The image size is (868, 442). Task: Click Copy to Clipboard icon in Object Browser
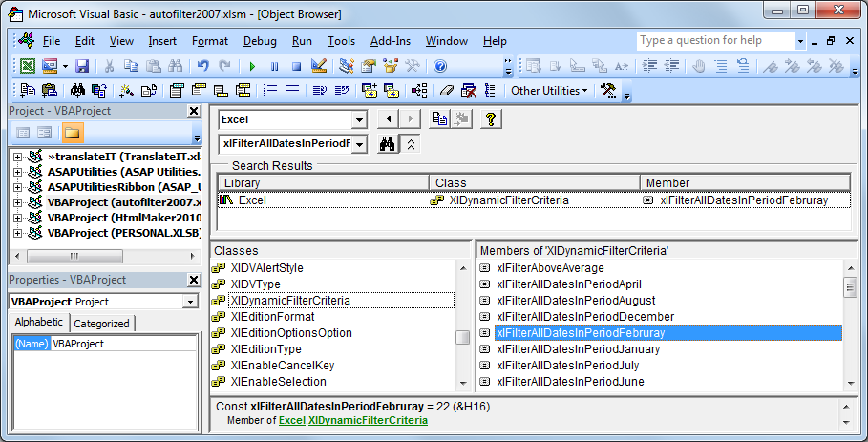439,119
